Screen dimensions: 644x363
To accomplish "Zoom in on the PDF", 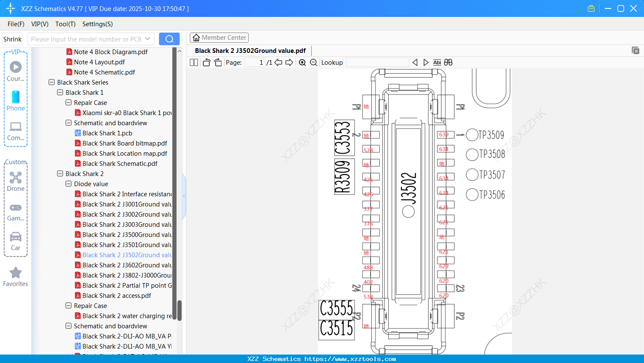I will [x=302, y=62].
